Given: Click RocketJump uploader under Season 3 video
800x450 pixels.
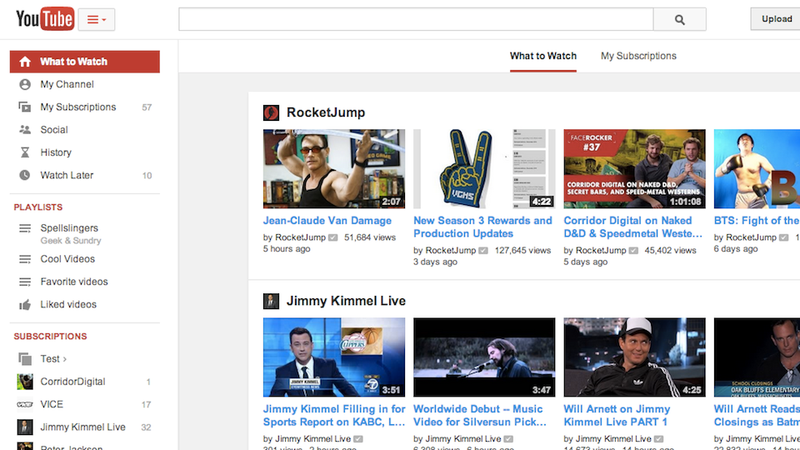Looking at the screenshot, I should [x=451, y=251].
